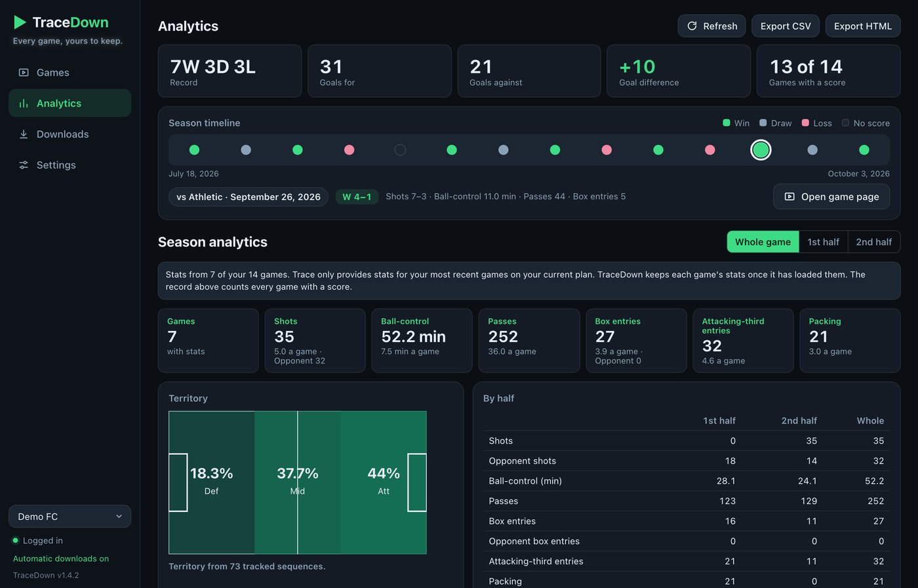This screenshot has height=588, width=918.
Task: Export analytics as CSV
Action: (786, 26)
